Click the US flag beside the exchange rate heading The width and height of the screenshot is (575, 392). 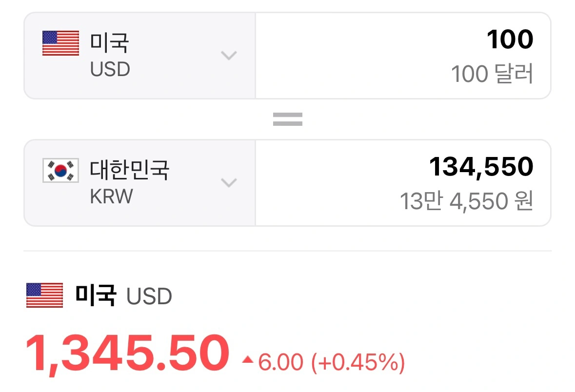coord(45,295)
